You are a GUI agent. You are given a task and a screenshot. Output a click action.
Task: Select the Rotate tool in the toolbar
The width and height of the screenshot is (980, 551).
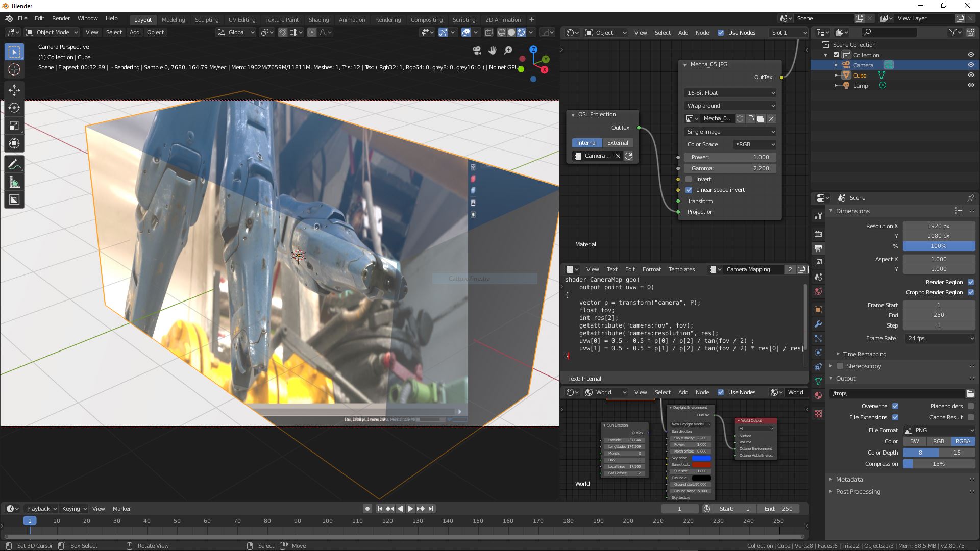[x=14, y=108]
